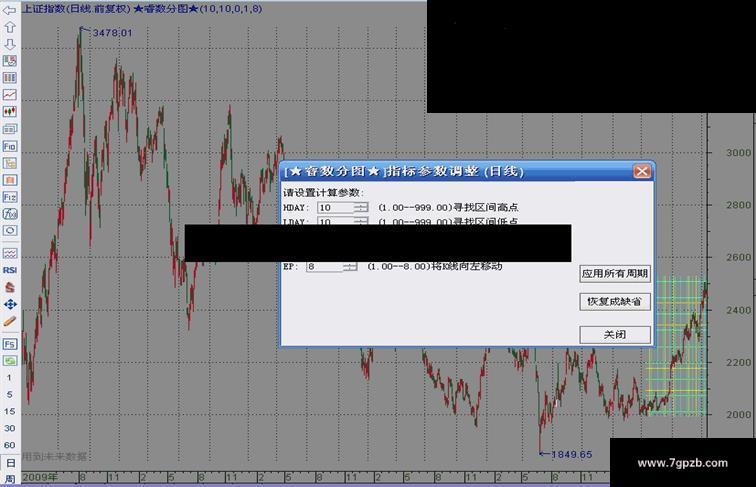Open the yellow tree structure icon

point(10,163)
